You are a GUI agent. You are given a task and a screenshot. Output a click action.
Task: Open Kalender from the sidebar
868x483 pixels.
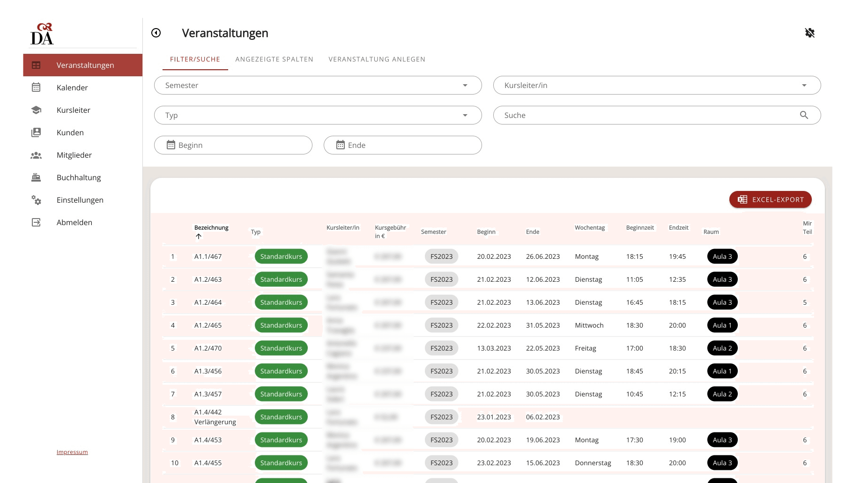72,88
